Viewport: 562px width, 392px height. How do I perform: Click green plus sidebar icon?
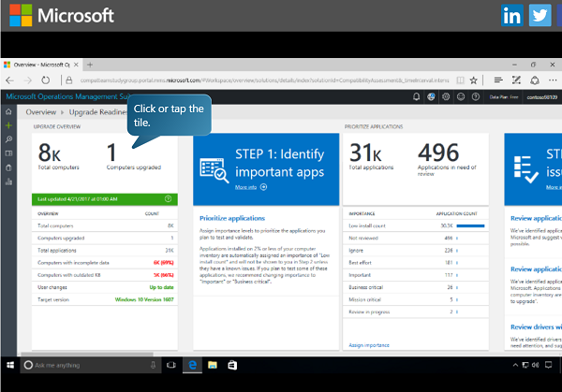point(8,125)
